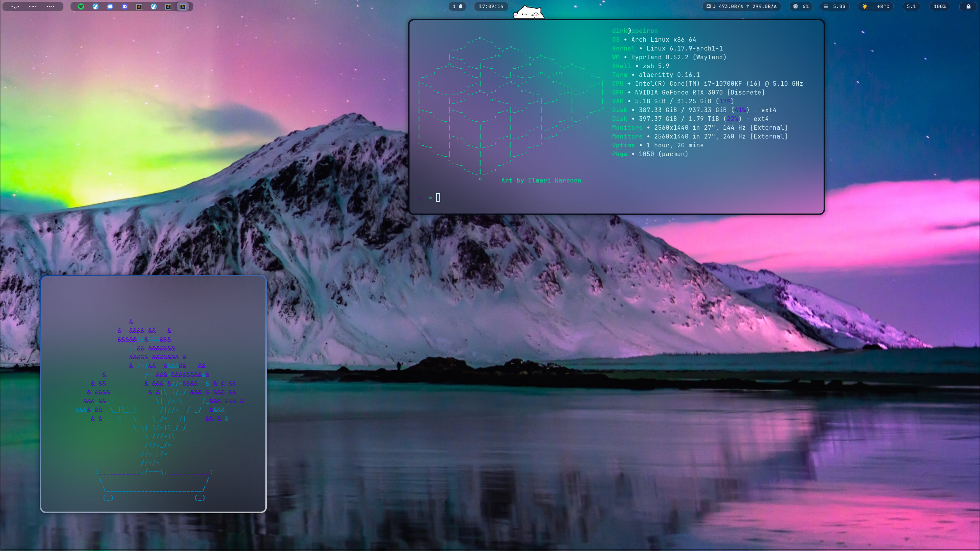Image resolution: width=980 pixels, height=551 pixels.
Task: Click the lock icon in the top bar
Action: [968, 7]
